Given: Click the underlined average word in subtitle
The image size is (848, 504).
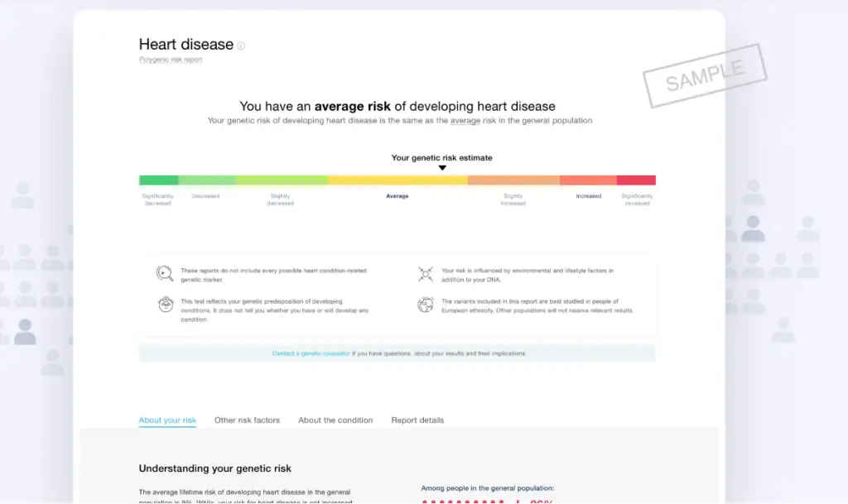Looking at the screenshot, I should pos(465,121).
